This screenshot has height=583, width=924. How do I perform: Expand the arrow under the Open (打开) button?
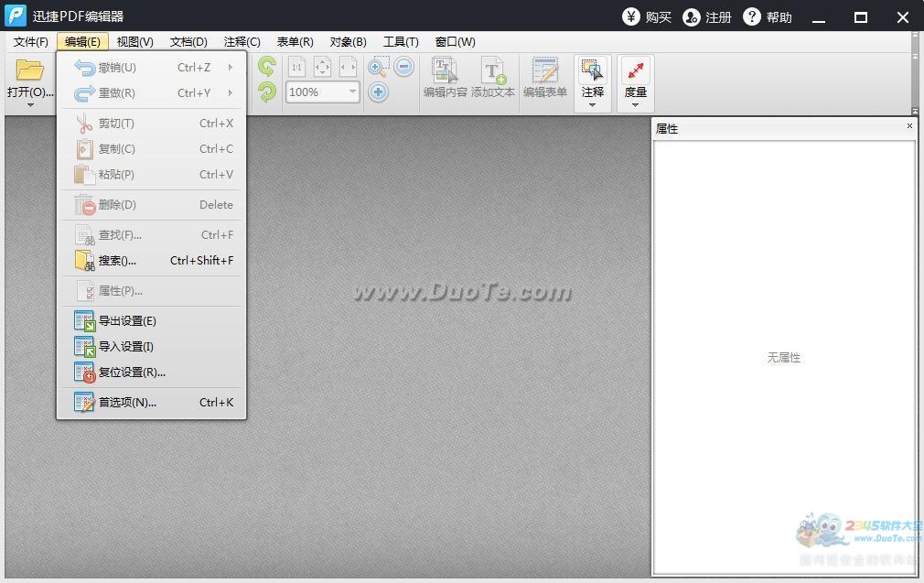pyautogui.click(x=29, y=105)
